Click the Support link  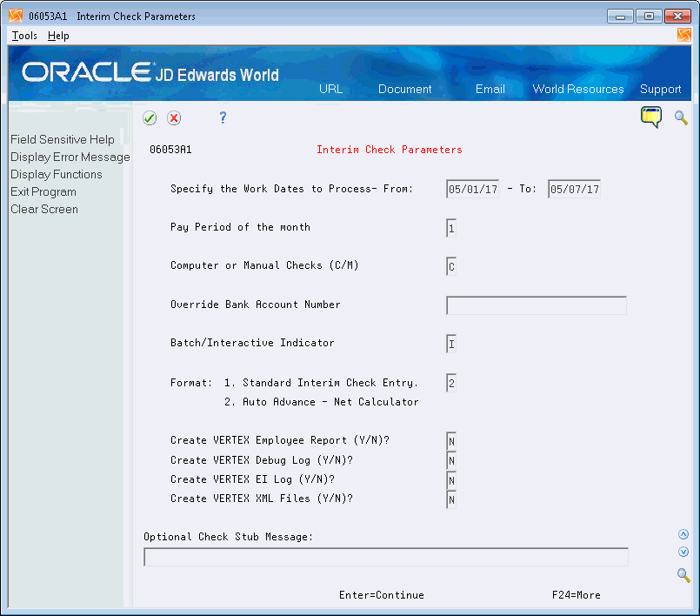pos(660,89)
